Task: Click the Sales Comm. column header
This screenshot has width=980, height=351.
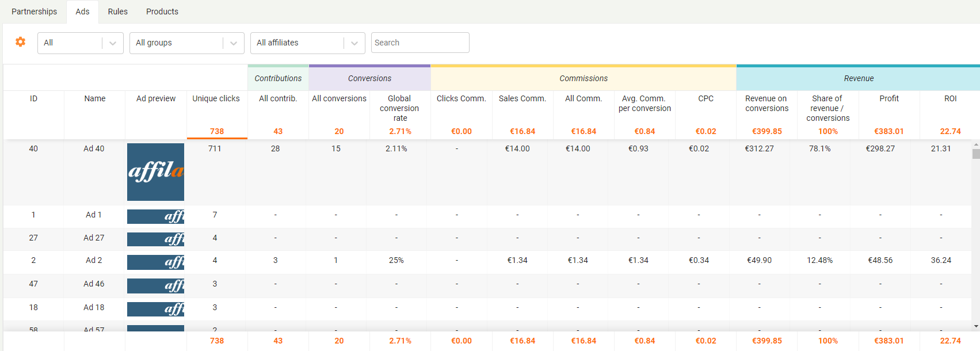Action: click(523, 98)
